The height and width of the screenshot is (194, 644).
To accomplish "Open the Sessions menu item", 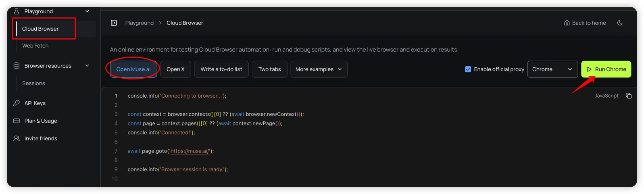I will [x=34, y=83].
